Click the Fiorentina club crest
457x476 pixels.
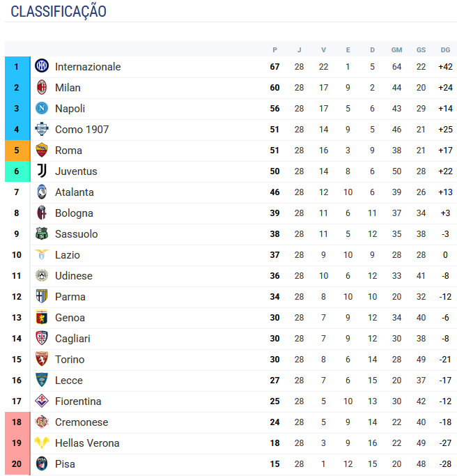pyautogui.click(x=42, y=401)
